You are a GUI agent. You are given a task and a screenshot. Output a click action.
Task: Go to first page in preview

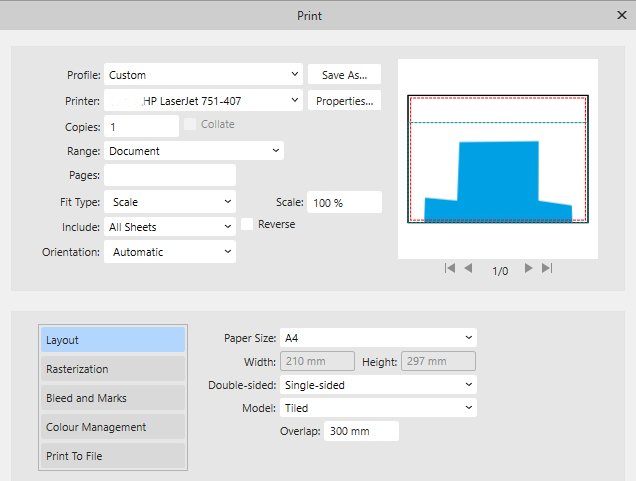(450, 269)
